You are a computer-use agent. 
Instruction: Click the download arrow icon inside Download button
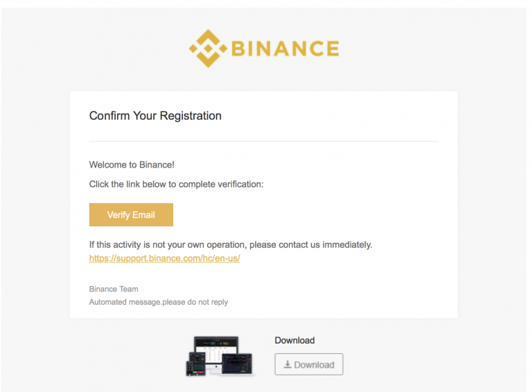(x=287, y=364)
